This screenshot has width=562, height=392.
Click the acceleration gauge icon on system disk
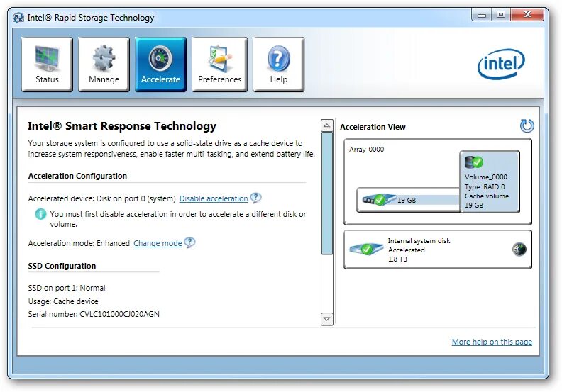pyautogui.click(x=519, y=249)
